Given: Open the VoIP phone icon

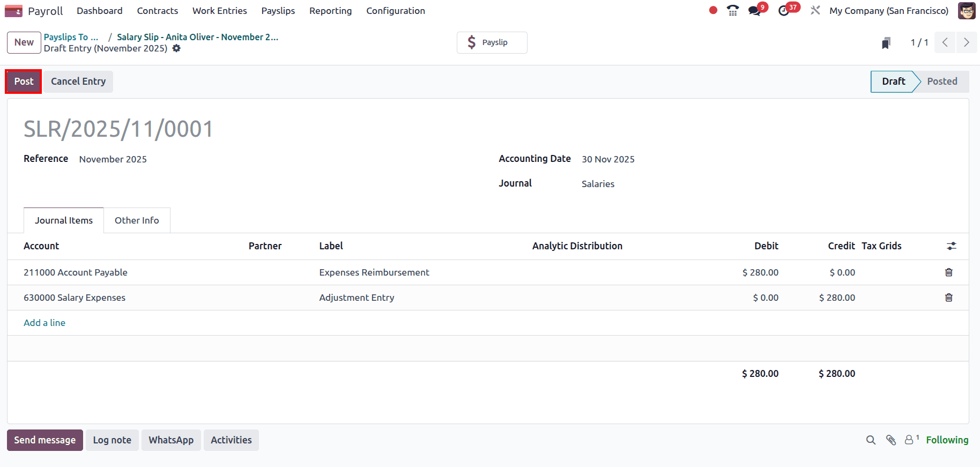Looking at the screenshot, I should click(x=732, y=10).
